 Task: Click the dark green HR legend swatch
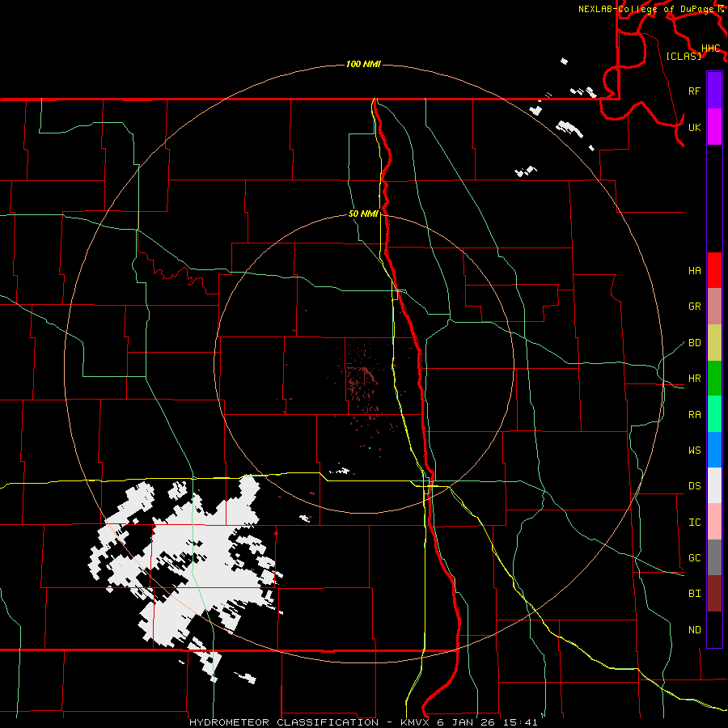[714, 379]
